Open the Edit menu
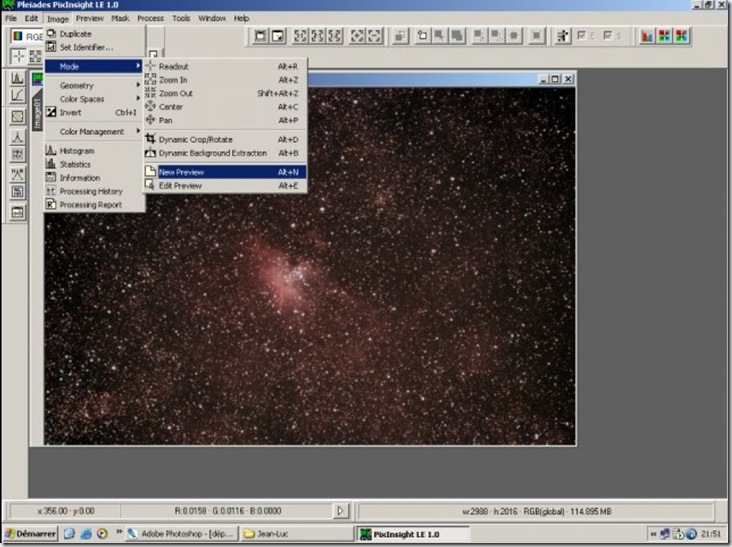The width and height of the screenshot is (732, 547). (x=31, y=18)
